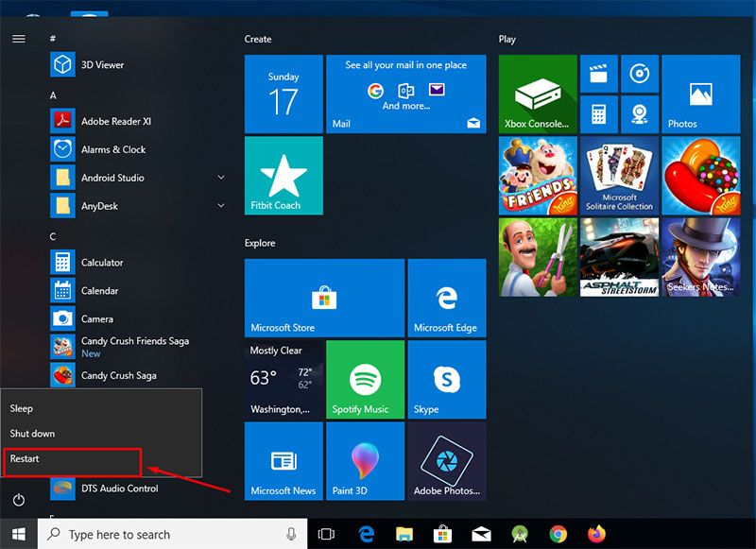The image size is (756, 549).
Task: Open Android Studio from the taskbar
Action: [520, 534]
